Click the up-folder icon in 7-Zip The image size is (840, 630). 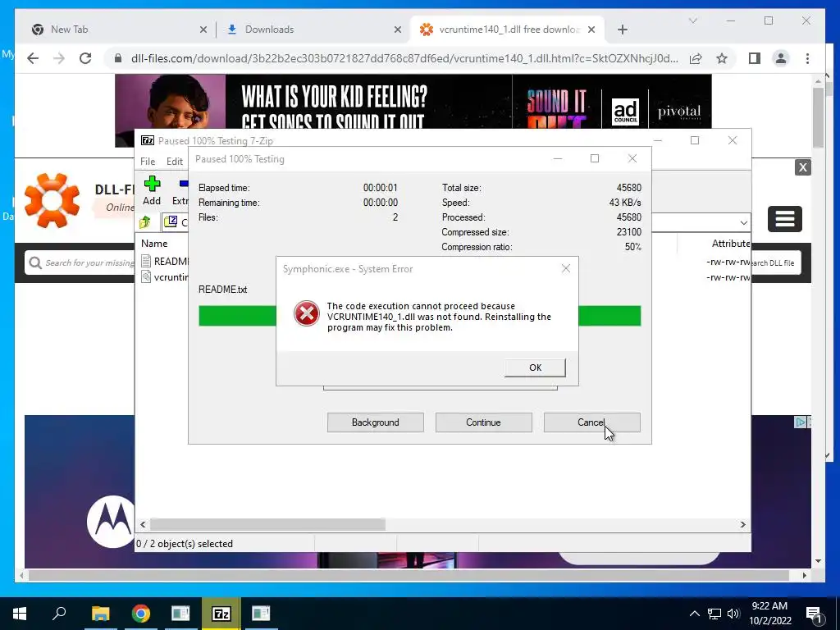tap(145, 221)
